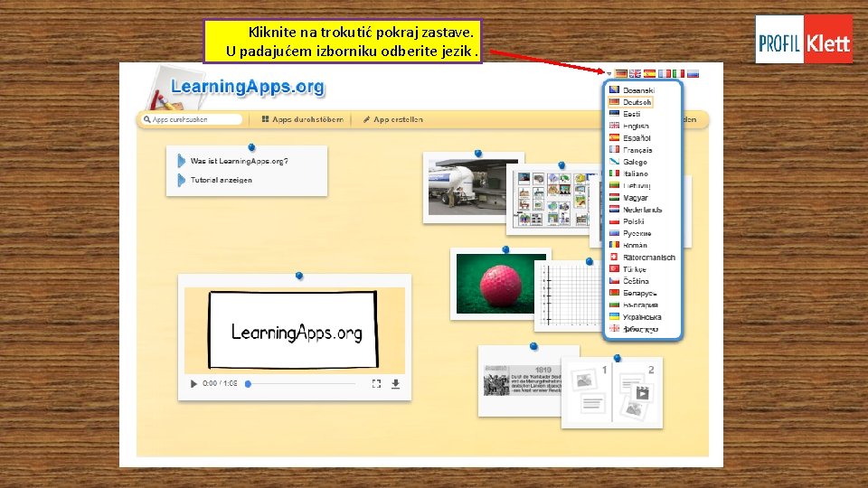Download the video
Screen dimensions: 868x488
[395, 383]
